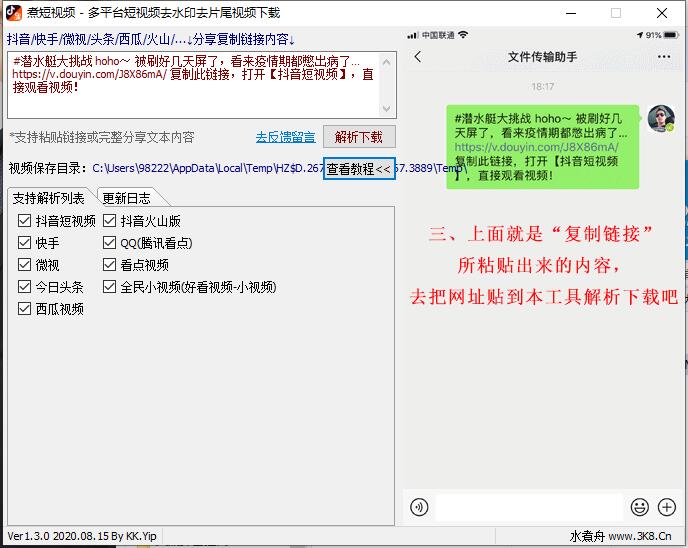Tap the chat message input field
The width and height of the screenshot is (688, 548).
[529, 507]
